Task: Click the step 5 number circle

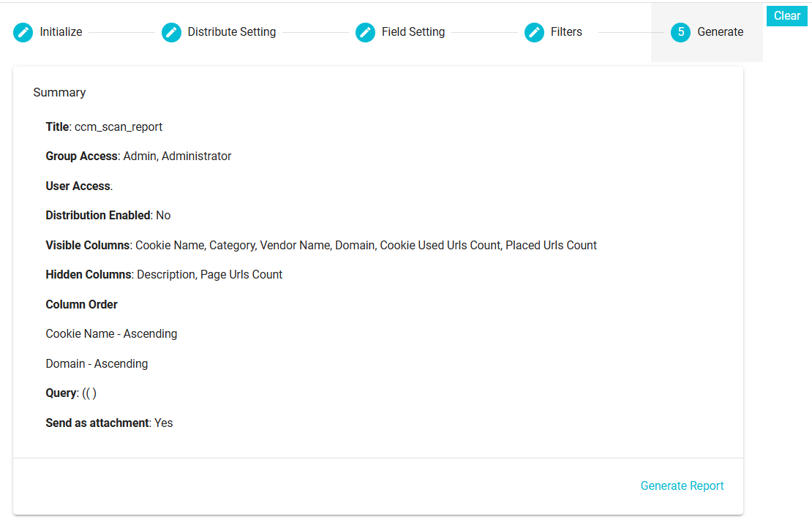Action: click(x=680, y=32)
